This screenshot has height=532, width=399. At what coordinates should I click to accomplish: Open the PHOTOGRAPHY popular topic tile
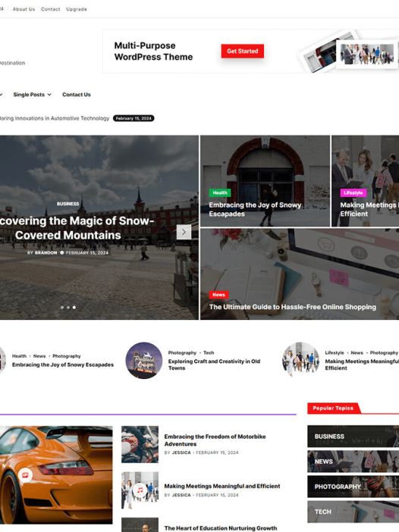[353, 487]
